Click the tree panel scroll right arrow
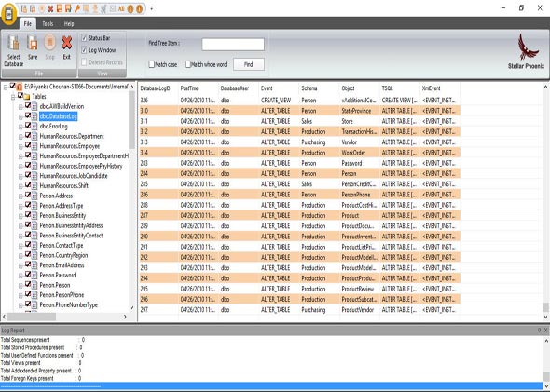This screenshot has width=550, height=392. pos(125,317)
